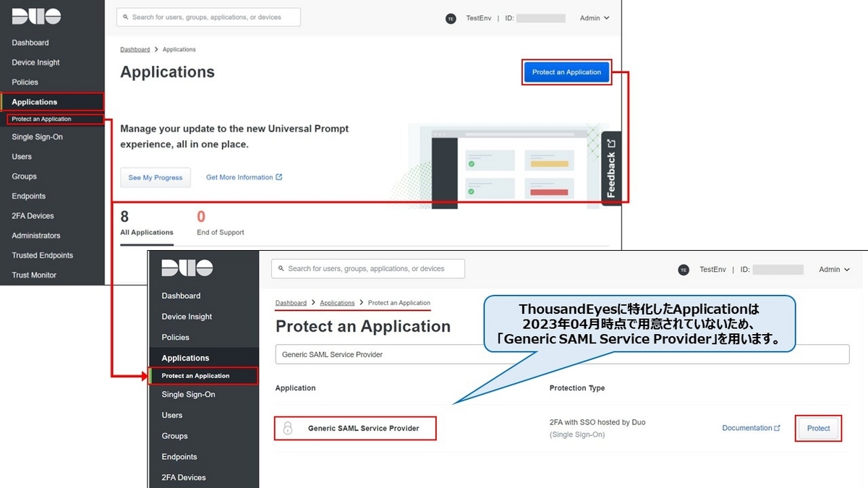The width and height of the screenshot is (868, 488).
Task: Click the blue Protect an Application button
Action: [566, 72]
